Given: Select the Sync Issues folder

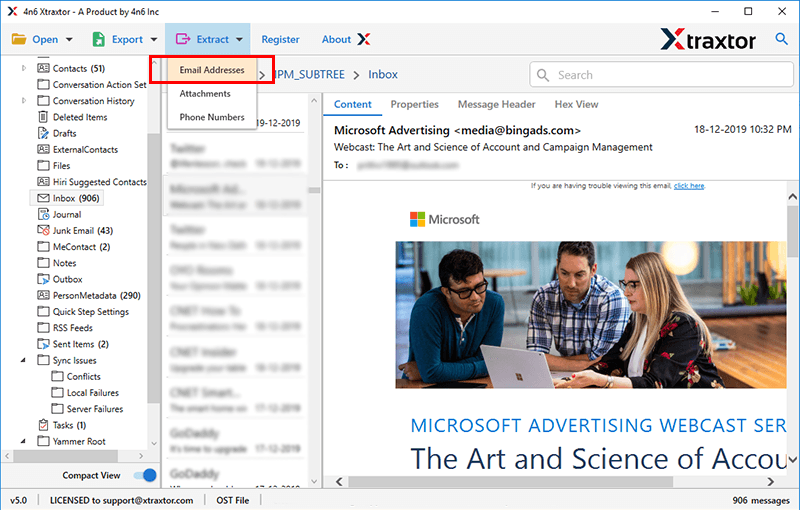Looking at the screenshot, I should click(74, 360).
